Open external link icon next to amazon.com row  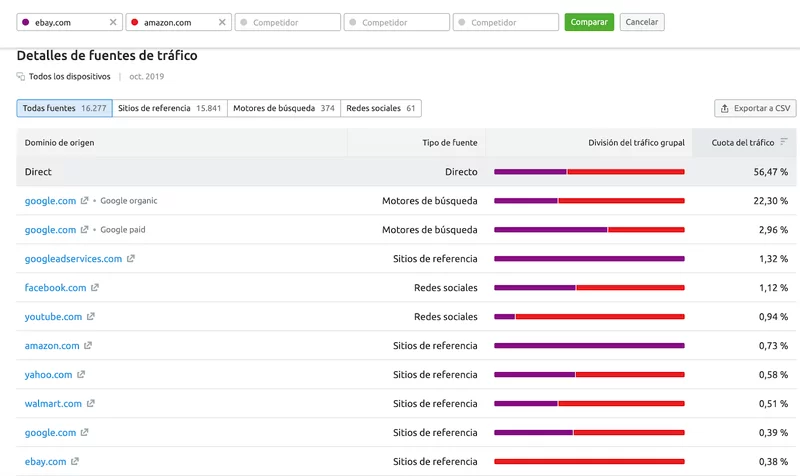88,345
